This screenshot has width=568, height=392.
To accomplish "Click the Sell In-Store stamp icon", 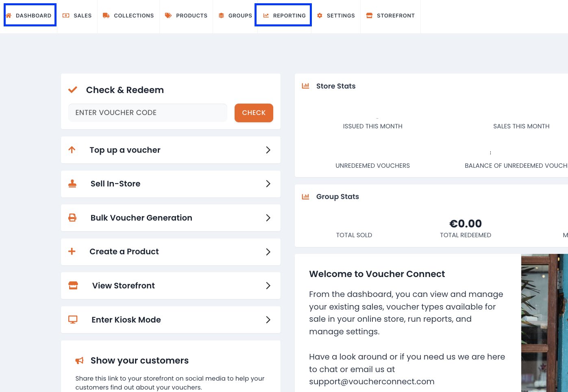I will (72, 184).
